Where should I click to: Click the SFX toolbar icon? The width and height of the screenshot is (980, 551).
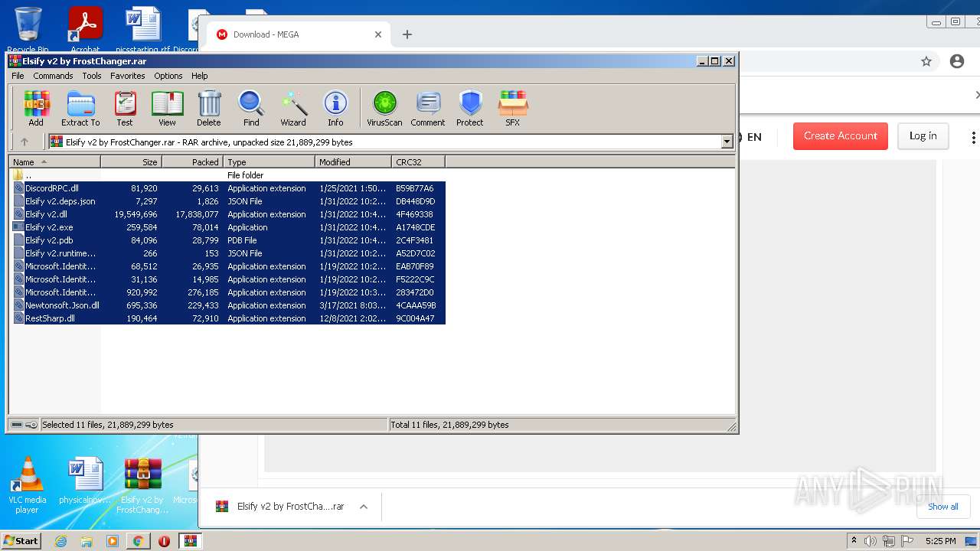coord(513,108)
